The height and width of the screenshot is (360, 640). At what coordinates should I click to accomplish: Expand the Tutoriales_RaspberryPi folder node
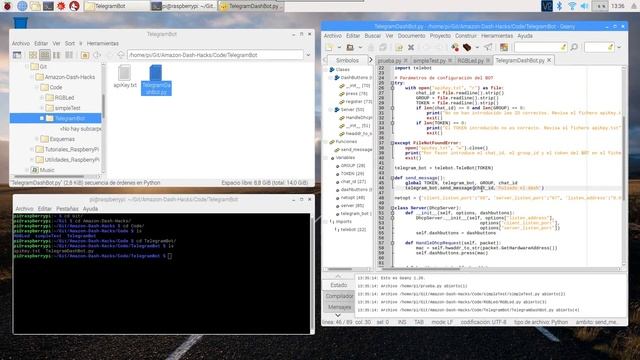[x=32, y=149]
